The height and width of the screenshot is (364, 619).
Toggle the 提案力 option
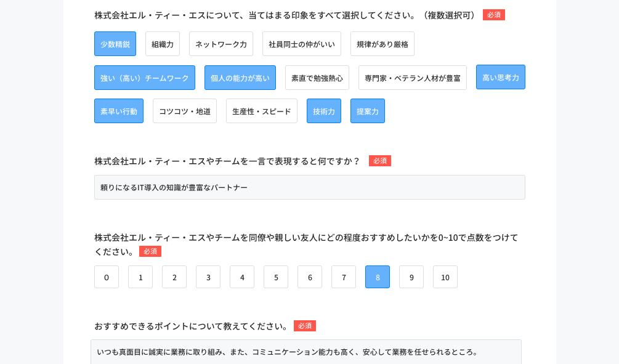coord(368,111)
